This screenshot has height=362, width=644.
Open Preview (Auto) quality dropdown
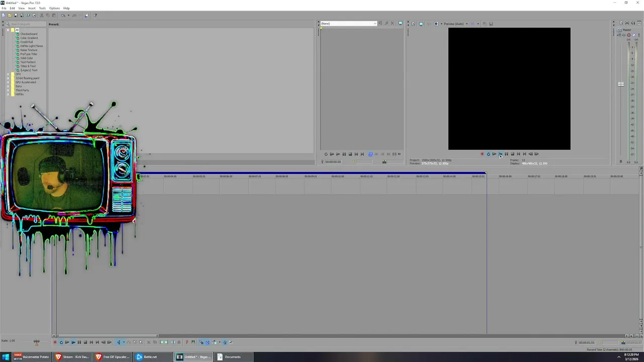coord(456,24)
